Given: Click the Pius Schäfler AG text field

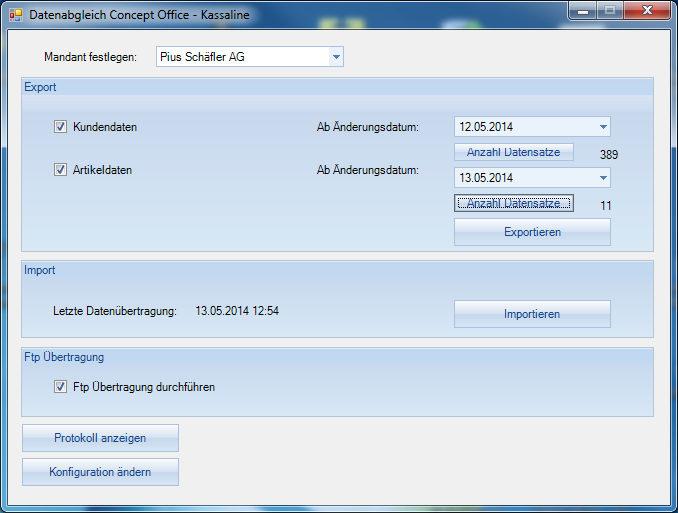Looking at the screenshot, I should click(240, 57).
